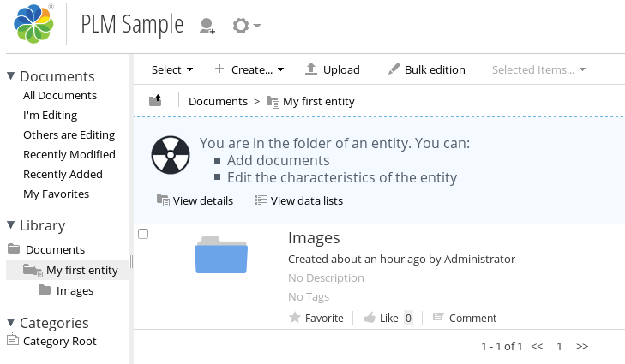
Task: Open the site settings gear menu
Action: tap(246, 26)
